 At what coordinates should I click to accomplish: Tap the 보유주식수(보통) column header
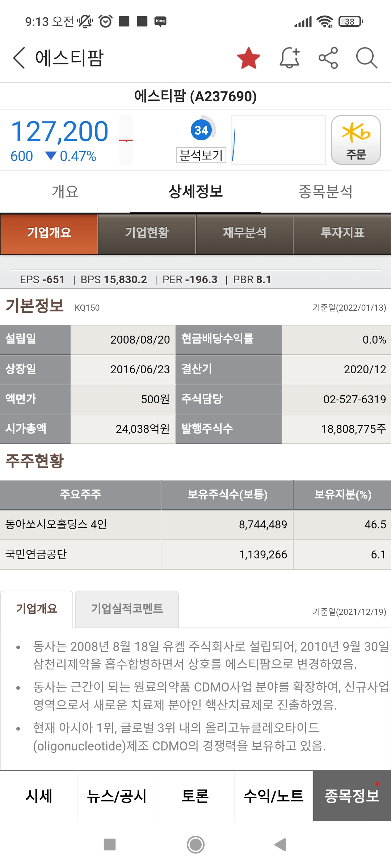point(227,494)
